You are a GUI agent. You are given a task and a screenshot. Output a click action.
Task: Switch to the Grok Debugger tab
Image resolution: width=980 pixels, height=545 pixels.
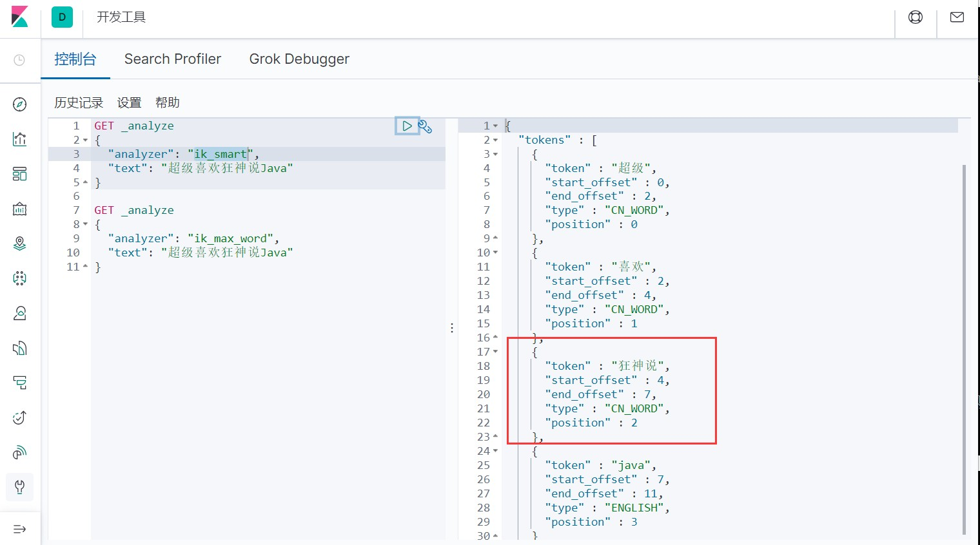coord(299,59)
